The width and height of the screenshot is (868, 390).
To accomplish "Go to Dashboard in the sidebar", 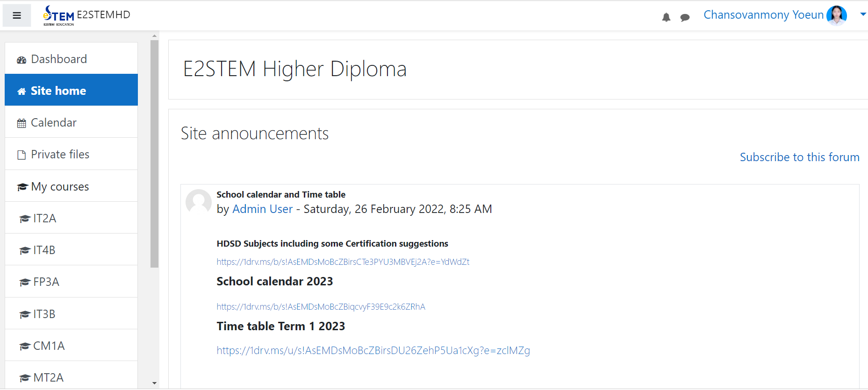I will (x=59, y=59).
